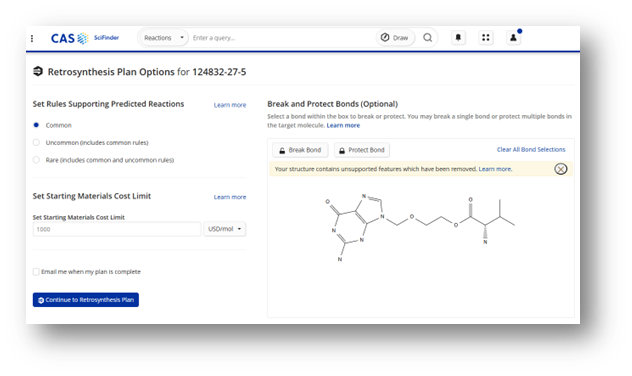
Task: Open the Reactions search type dropdown
Action: point(164,38)
